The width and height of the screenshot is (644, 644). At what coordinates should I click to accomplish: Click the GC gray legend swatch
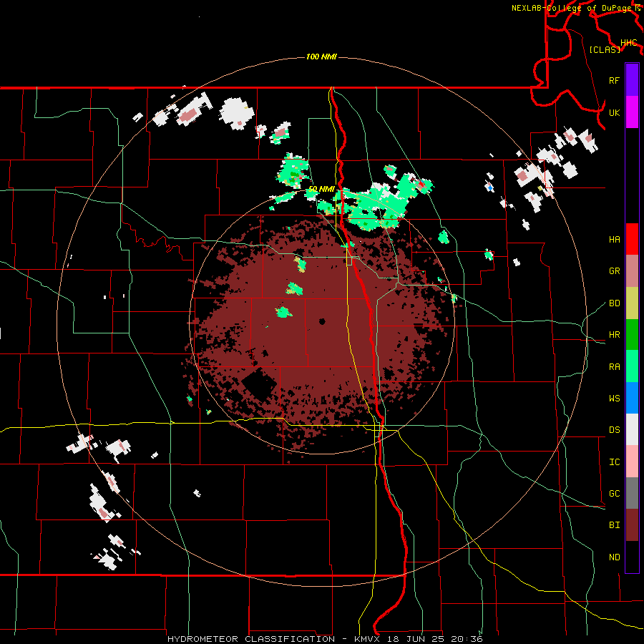coord(632,493)
